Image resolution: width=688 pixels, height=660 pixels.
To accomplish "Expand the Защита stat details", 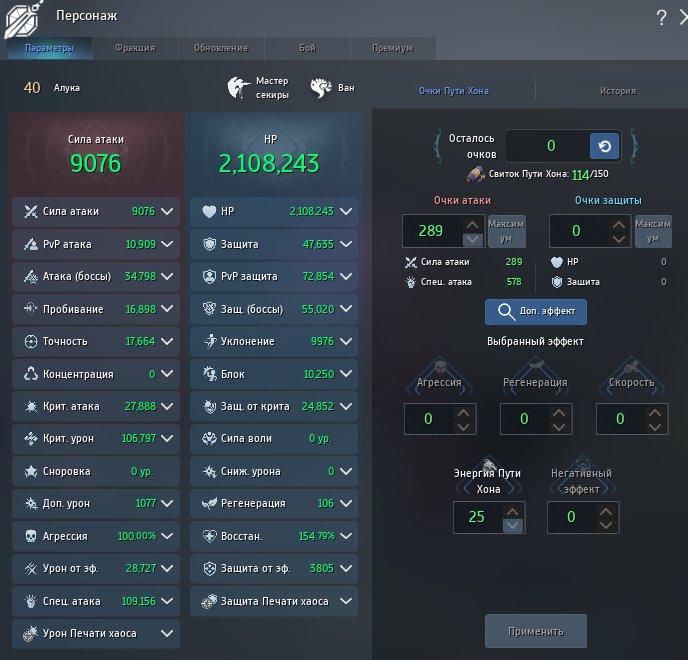I will tap(346, 244).
